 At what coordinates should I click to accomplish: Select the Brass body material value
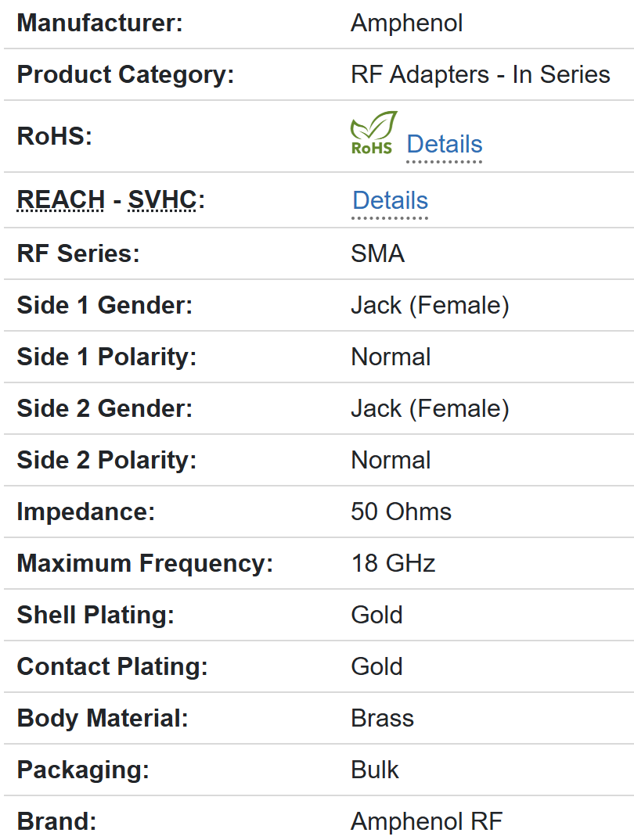(x=382, y=718)
